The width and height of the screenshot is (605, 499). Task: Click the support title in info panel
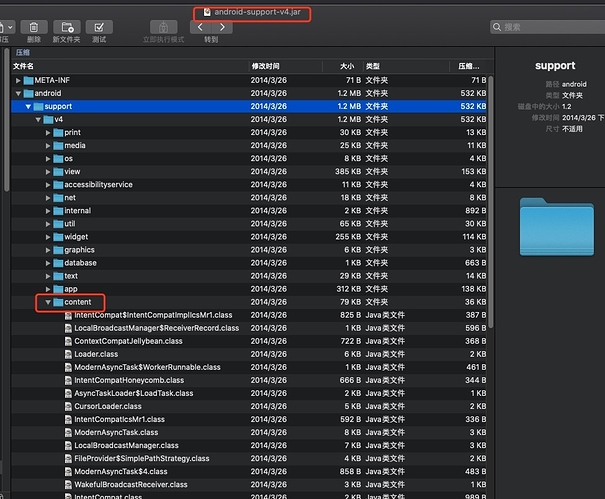pyautogui.click(x=555, y=66)
